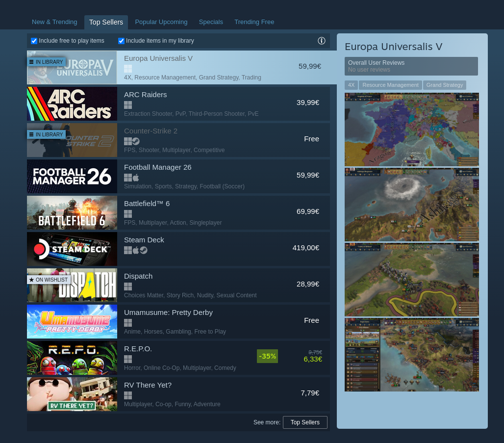Click Windows icon under Steam Deck

click(128, 250)
